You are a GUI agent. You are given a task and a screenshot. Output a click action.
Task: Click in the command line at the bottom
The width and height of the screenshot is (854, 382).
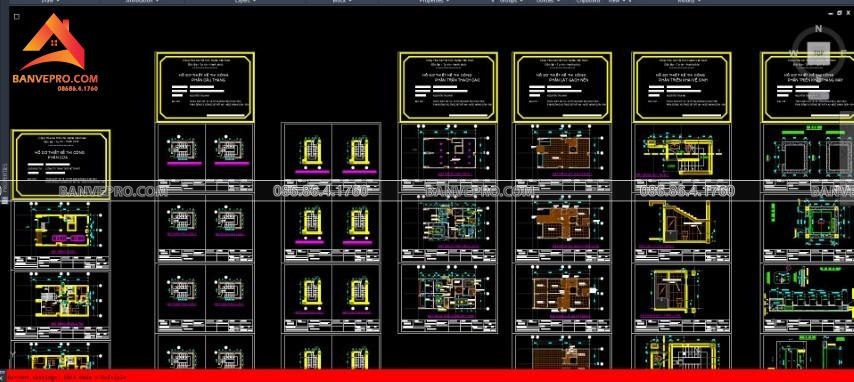[x=427, y=376]
